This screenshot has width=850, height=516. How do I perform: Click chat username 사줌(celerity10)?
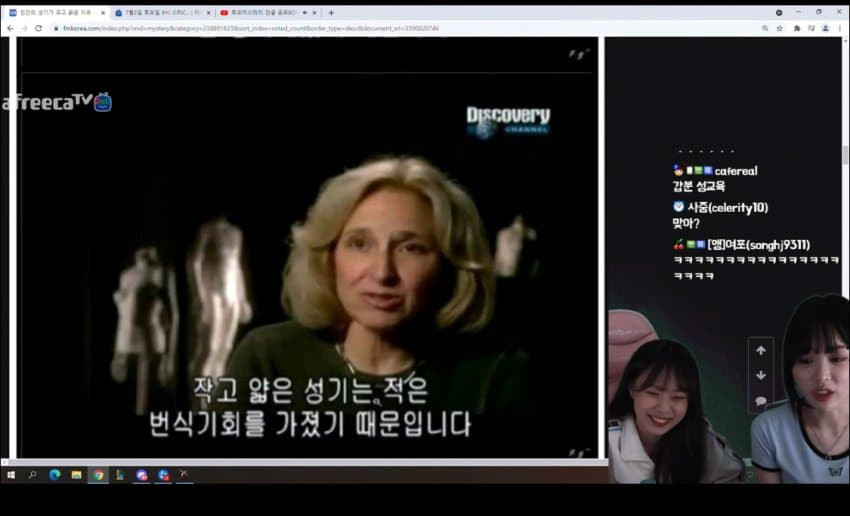[x=727, y=208]
